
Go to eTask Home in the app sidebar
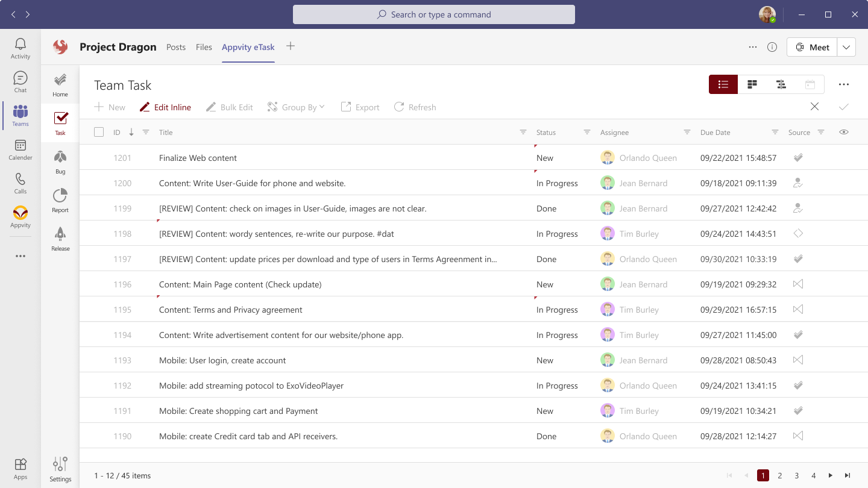[60, 84]
